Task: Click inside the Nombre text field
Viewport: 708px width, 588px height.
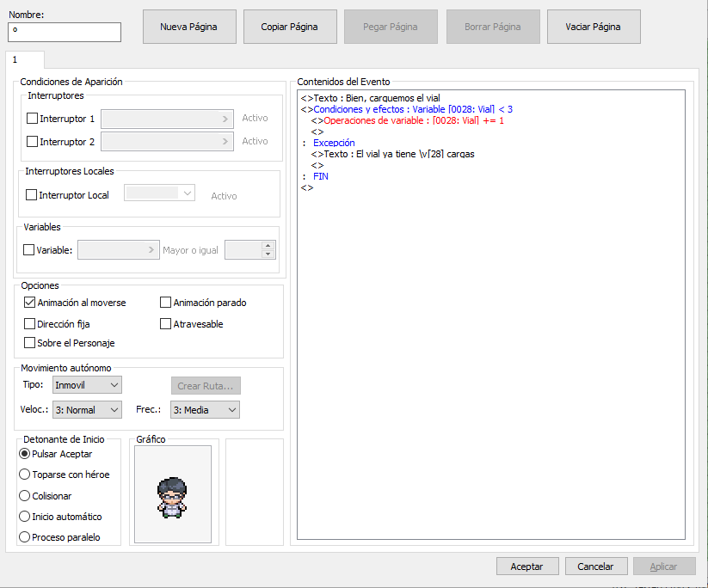Action: tap(64, 32)
